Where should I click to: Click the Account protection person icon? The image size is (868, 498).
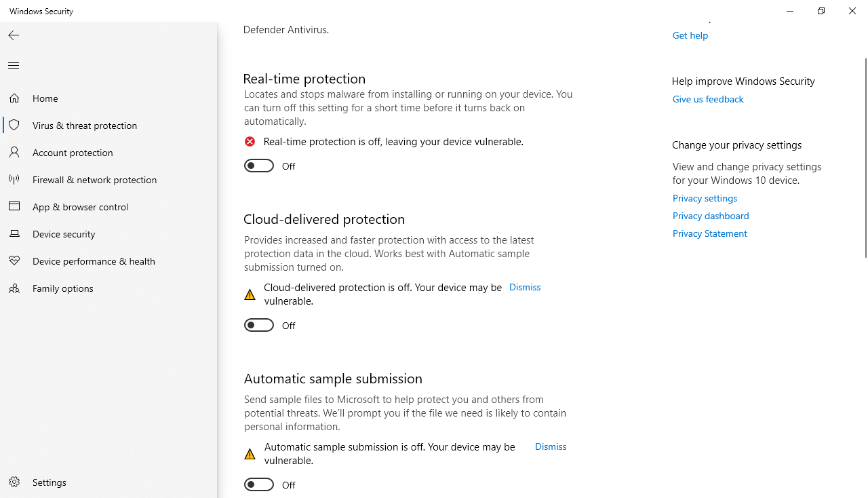14,153
